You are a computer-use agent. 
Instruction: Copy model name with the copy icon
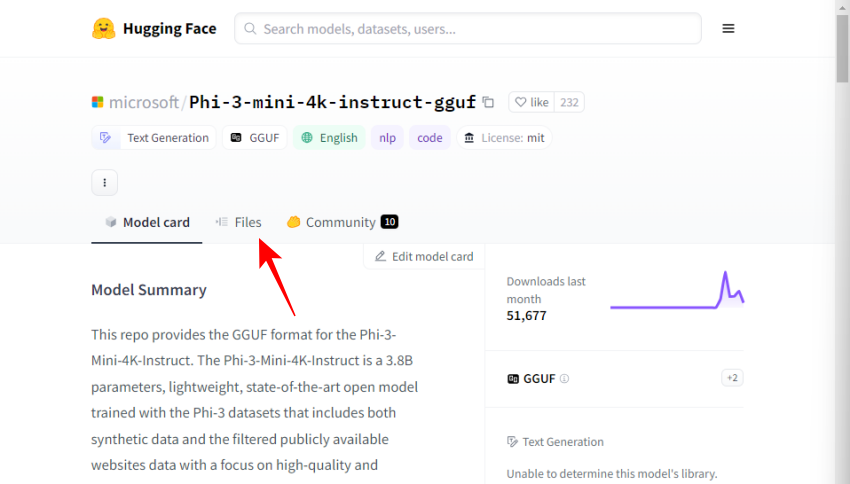coord(488,102)
